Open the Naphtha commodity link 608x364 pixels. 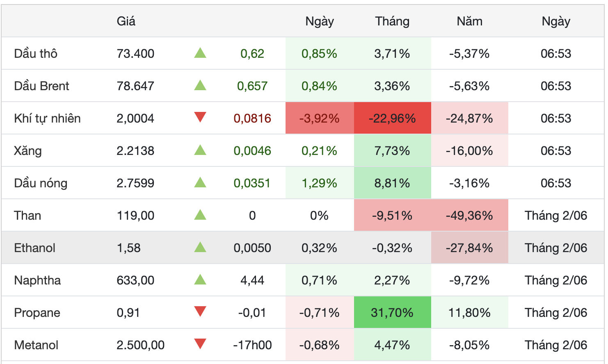point(37,280)
